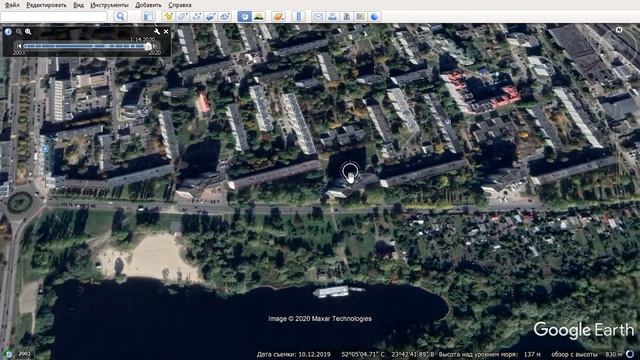Toggle historical imagery clock icon

click(x=244, y=16)
